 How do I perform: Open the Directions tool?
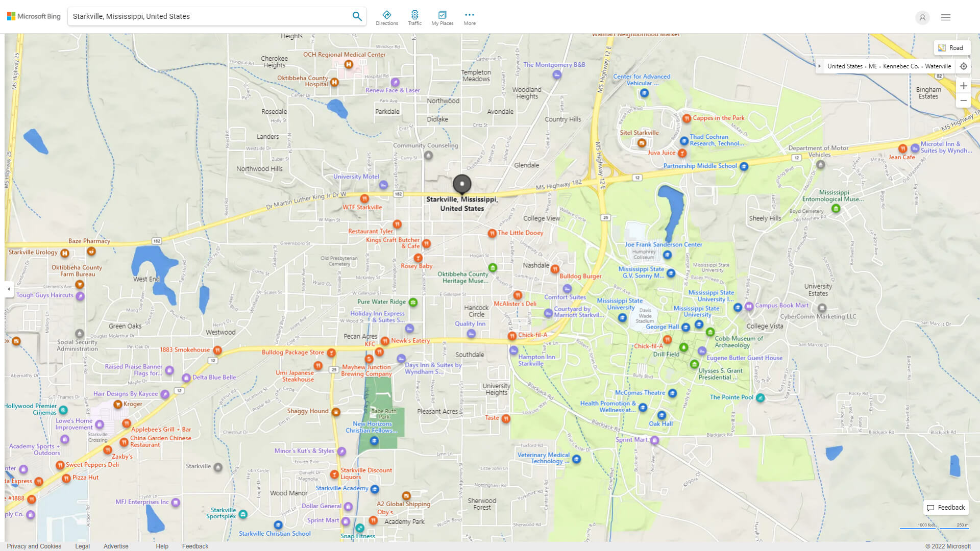pos(387,17)
